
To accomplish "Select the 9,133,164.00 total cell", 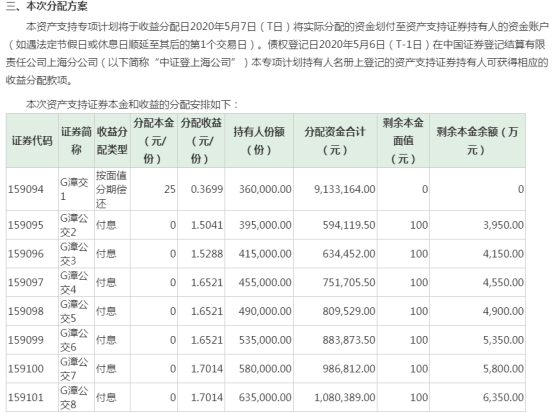I will click(335, 189).
